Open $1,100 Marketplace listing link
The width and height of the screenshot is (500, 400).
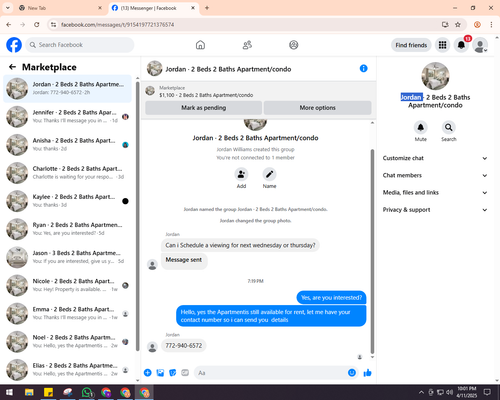click(x=206, y=95)
